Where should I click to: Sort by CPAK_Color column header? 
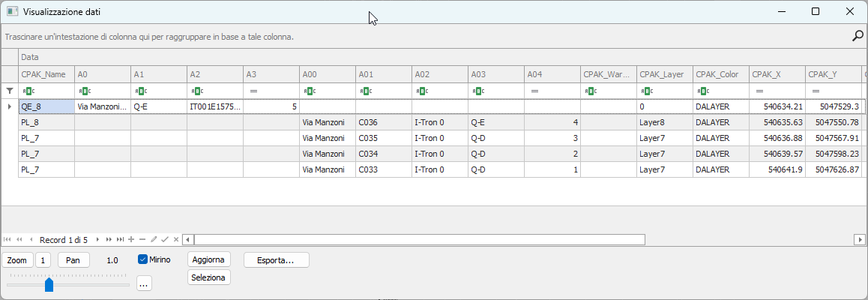[x=721, y=74]
